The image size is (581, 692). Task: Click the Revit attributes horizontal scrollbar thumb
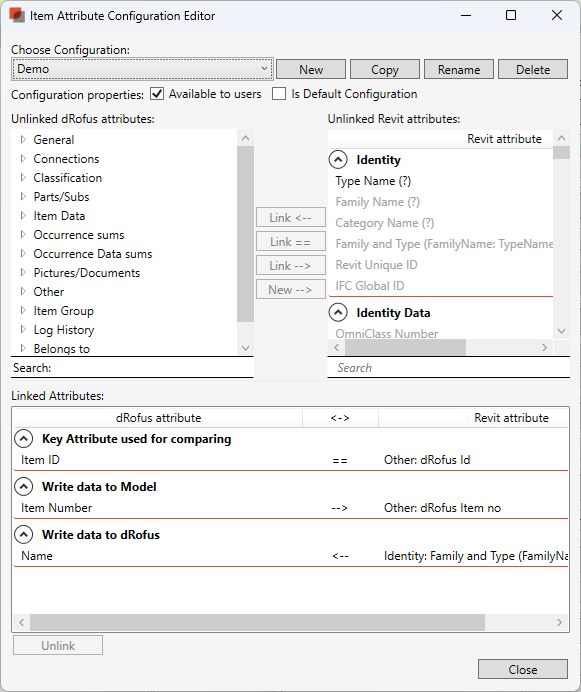(x=405, y=347)
